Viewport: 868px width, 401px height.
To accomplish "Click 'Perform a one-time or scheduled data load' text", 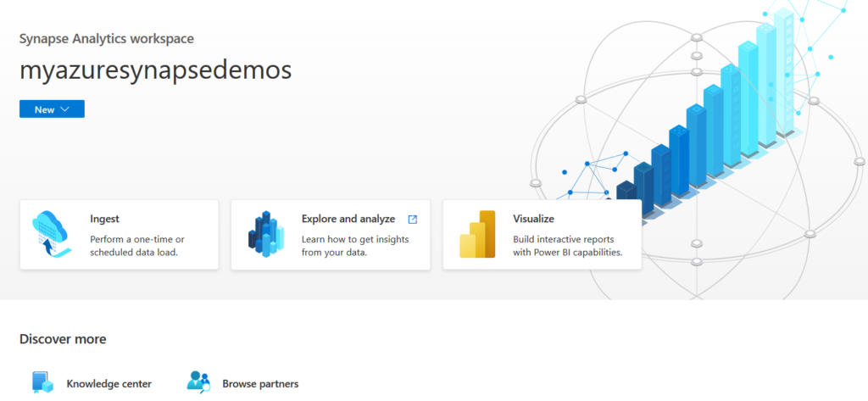I will pos(137,246).
